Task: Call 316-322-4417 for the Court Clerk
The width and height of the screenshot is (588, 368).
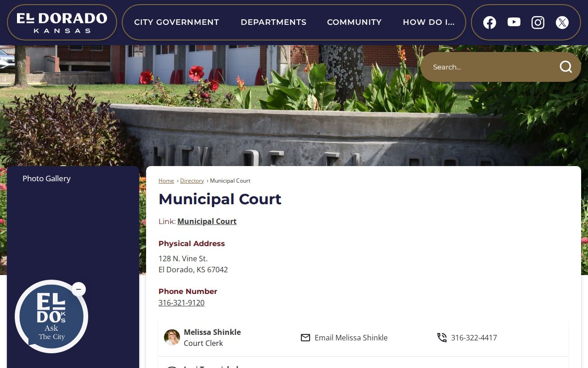Action: coord(474,338)
